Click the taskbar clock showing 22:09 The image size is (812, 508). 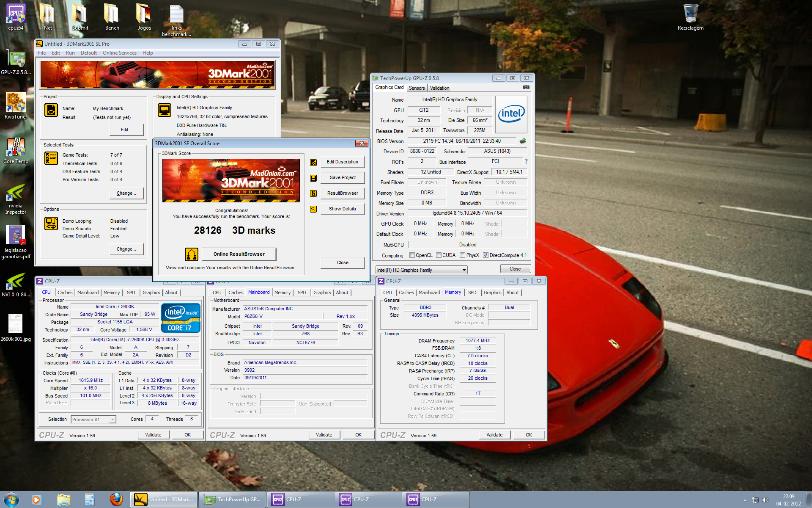pyautogui.click(x=788, y=500)
